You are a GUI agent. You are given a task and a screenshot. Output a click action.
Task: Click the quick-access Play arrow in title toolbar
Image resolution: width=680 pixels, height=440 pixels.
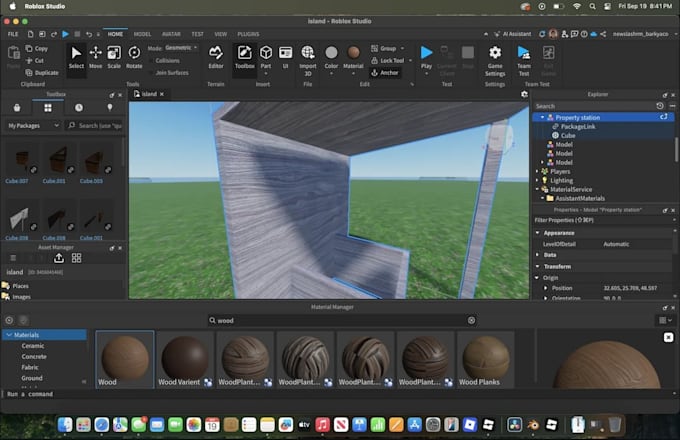coord(65,34)
